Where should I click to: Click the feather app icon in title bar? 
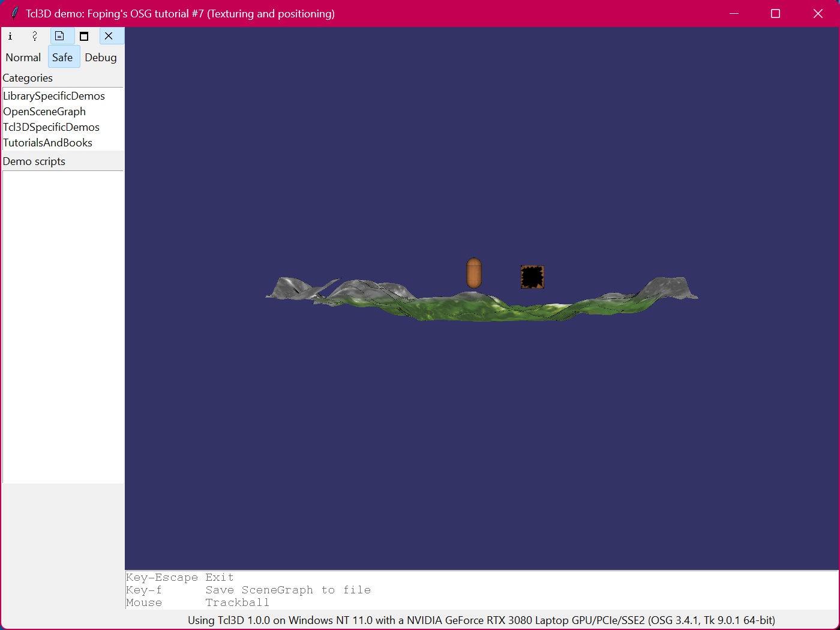click(14, 13)
